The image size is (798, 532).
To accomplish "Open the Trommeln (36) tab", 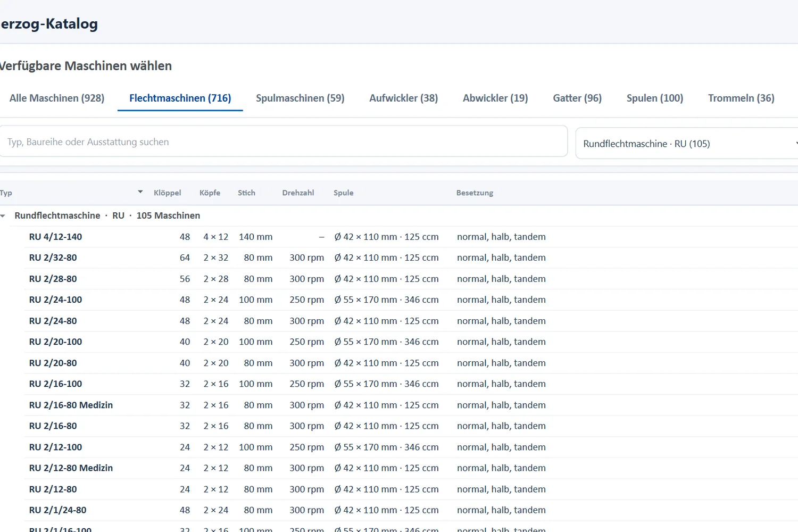I will pyautogui.click(x=741, y=98).
